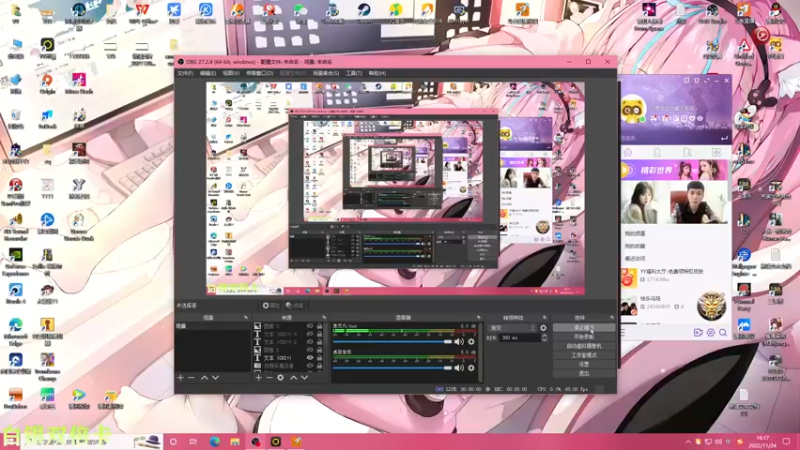The width and height of the screenshot is (800, 450).
Task: Move the scene up in the Scenes panel
Action: (x=204, y=378)
